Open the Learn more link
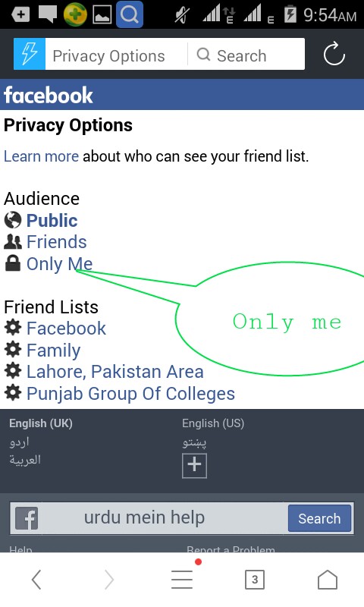Image resolution: width=364 pixels, height=607 pixels. pyautogui.click(x=41, y=156)
